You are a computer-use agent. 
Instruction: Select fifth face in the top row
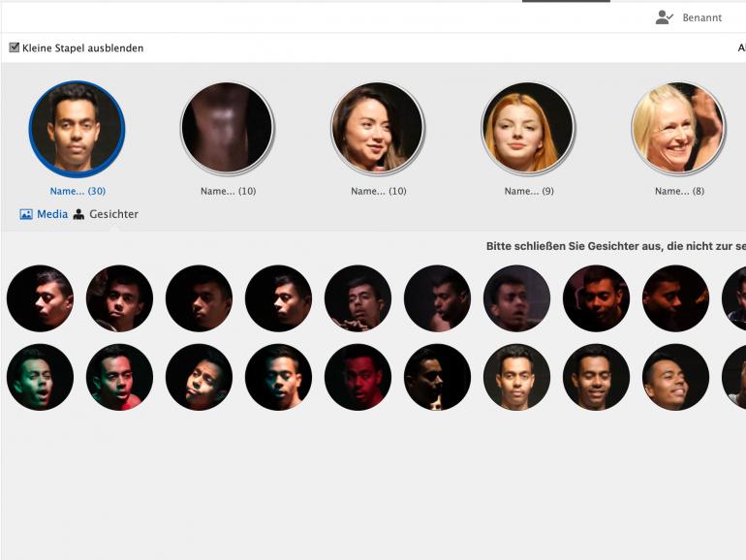[x=357, y=298]
